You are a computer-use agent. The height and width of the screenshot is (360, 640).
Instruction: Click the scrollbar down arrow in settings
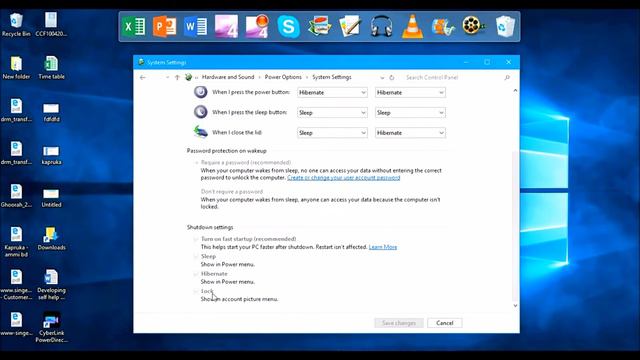click(x=515, y=305)
